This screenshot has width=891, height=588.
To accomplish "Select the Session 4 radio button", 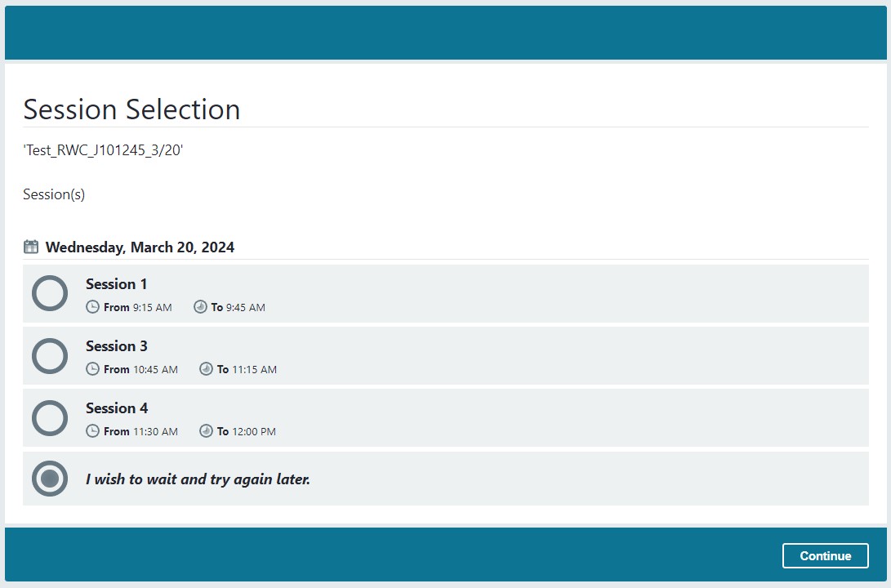I will (50, 417).
